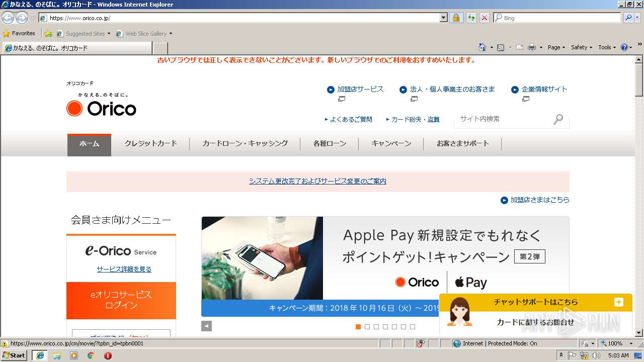
Task: Click the Print icon in command bar
Action: [532, 47]
